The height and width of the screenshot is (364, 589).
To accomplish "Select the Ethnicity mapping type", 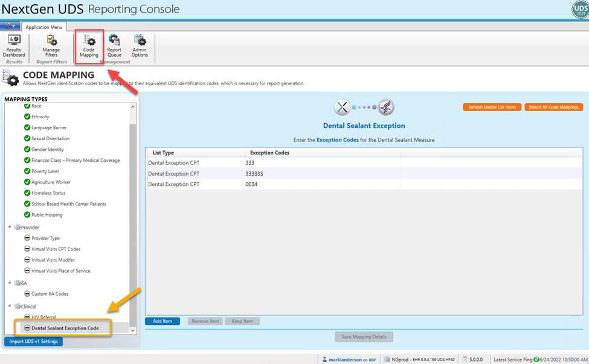I will tap(40, 117).
